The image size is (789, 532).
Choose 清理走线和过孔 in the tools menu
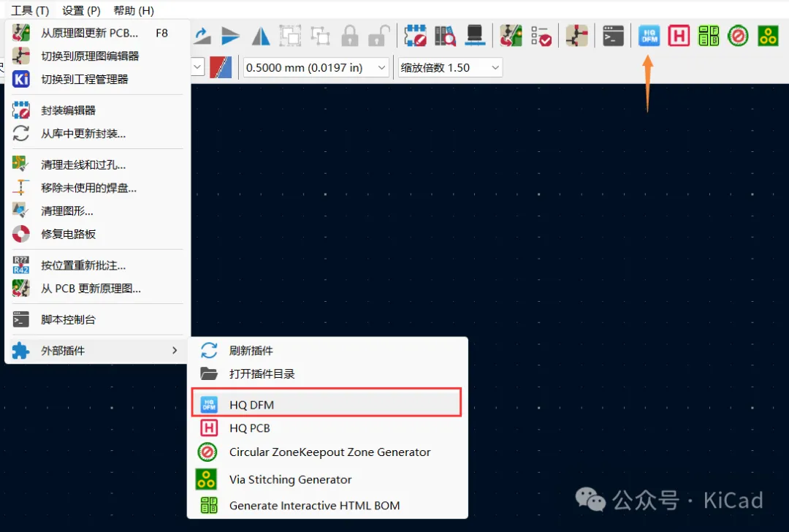tap(83, 165)
